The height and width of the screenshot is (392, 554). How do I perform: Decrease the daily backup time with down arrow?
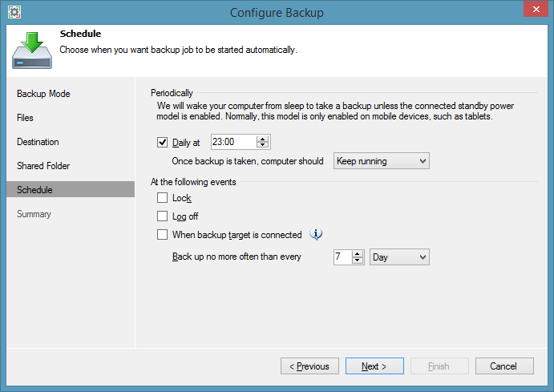pos(262,146)
